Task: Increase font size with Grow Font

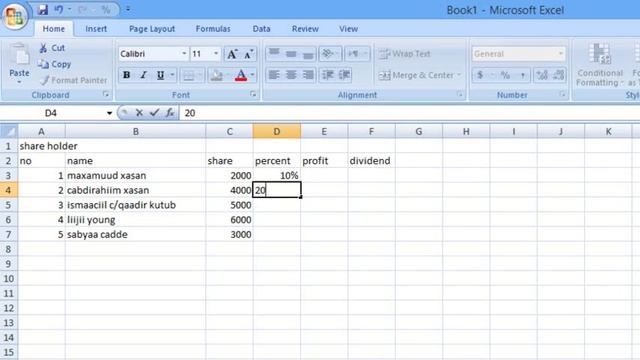Action: [x=232, y=54]
